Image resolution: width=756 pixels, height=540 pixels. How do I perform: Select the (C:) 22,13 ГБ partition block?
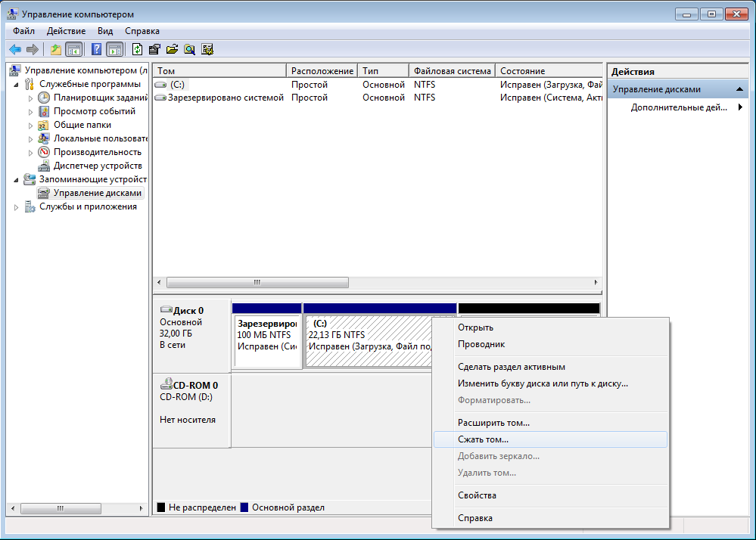click(369, 341)
